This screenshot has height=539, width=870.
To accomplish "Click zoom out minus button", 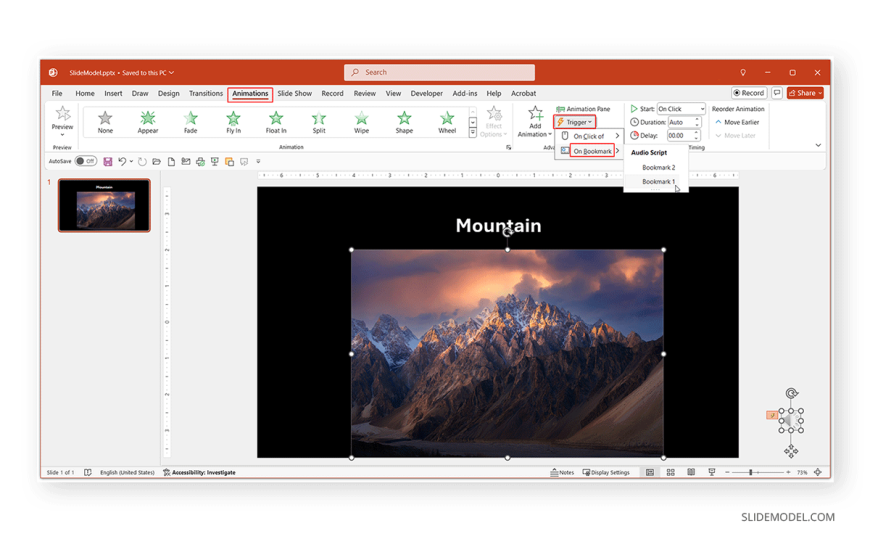I will click(x=727, y=472).
